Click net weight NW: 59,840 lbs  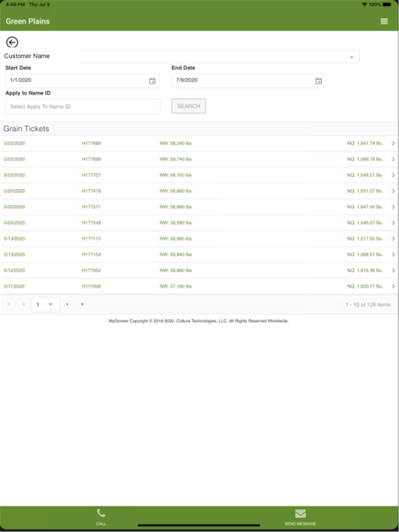pyautogui.click(x=176, y=255)
